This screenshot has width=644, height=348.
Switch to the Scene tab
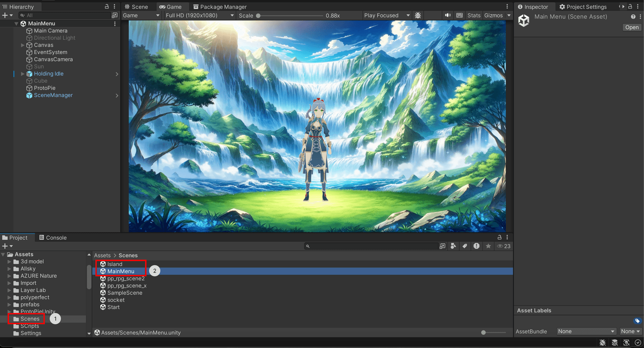click(137, 6)
